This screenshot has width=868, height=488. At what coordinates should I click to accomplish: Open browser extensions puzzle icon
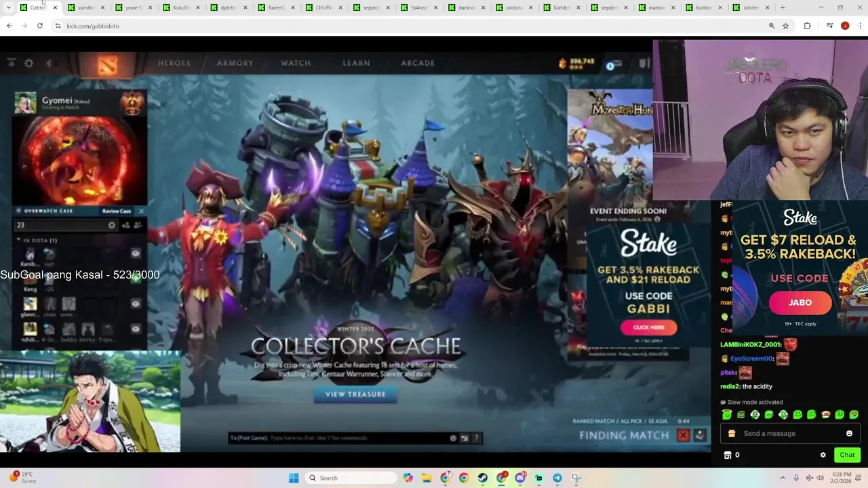(807, 26)
